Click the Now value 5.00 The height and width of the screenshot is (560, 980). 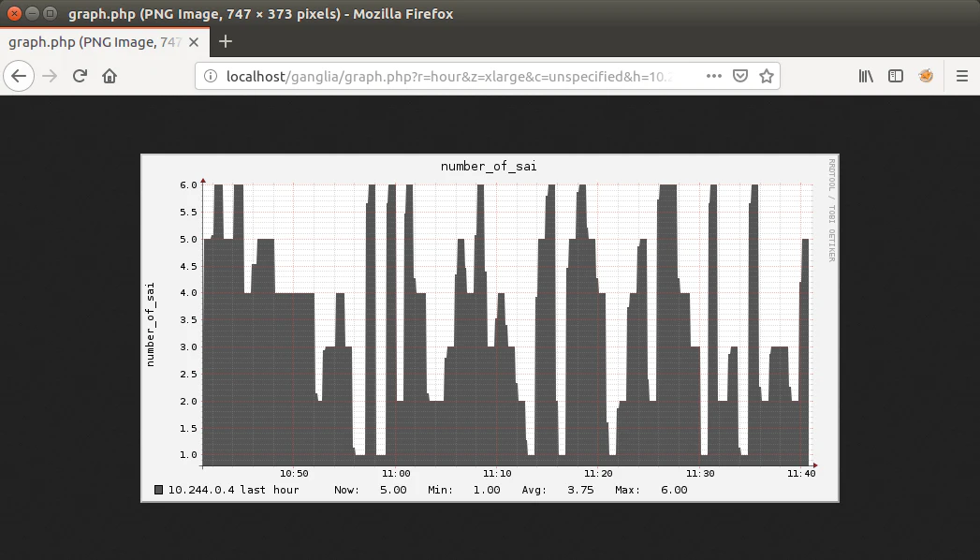pyautogui.click(x=393, y=490)
